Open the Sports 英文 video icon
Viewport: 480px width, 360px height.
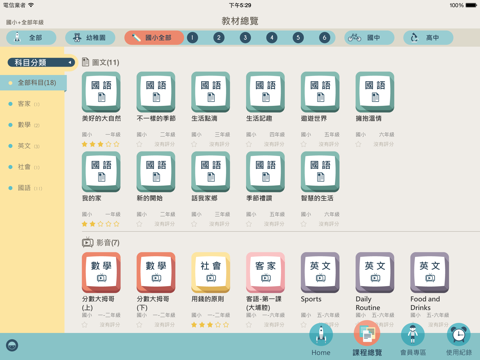coord(320,273)
